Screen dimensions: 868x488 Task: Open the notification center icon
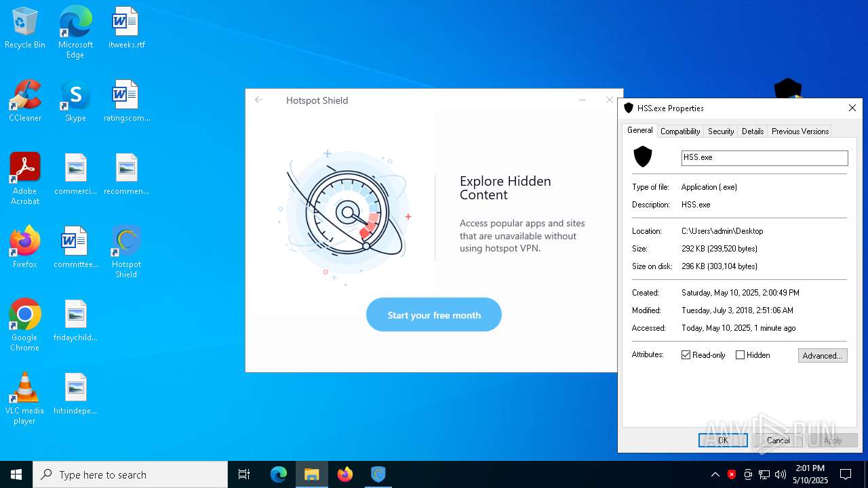(x=846, y=474)
